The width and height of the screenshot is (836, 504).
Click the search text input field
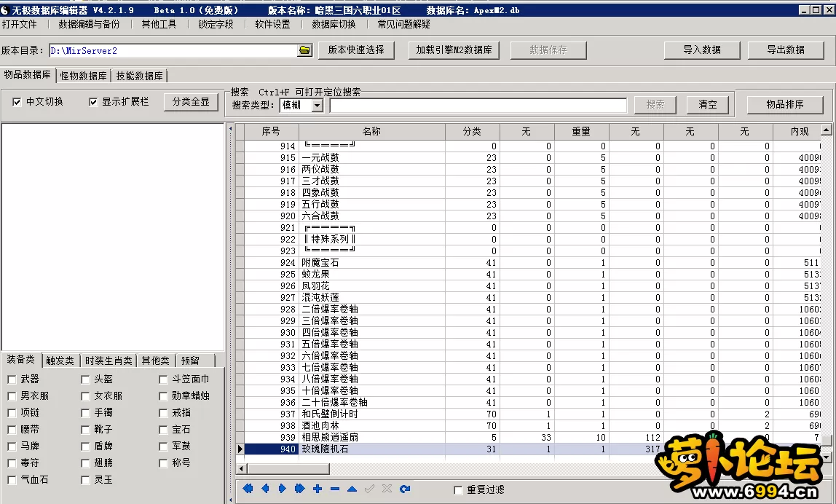click(x=478, y=105)
